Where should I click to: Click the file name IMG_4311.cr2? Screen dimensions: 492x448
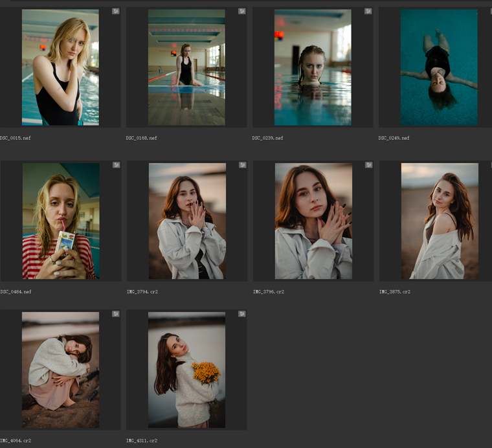pyautogui.click(x=142, y=441)
